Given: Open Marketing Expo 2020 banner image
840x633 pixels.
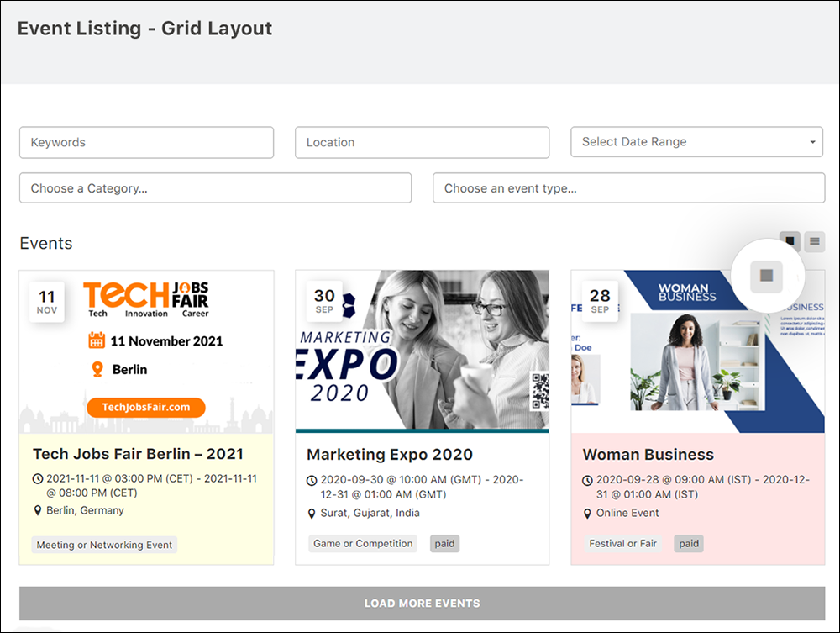Looking at the screenshot, I should tap(423, 351).
